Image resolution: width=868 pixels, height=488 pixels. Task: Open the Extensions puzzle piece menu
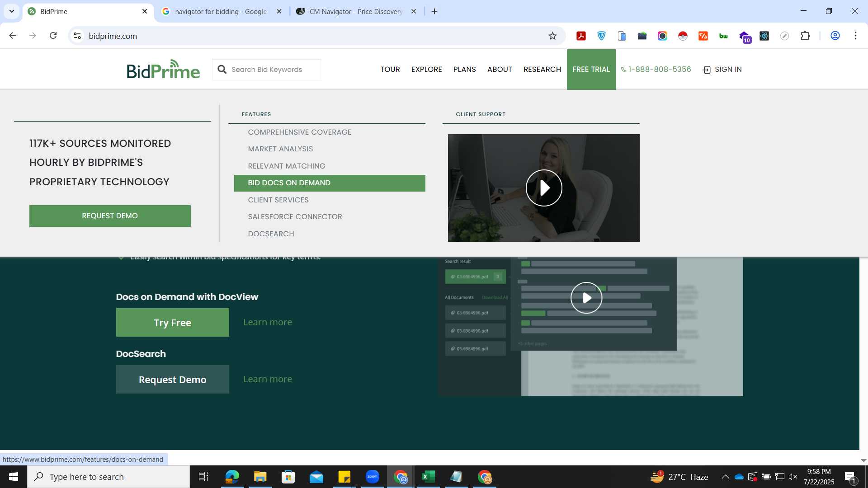(x=805, y=36)
